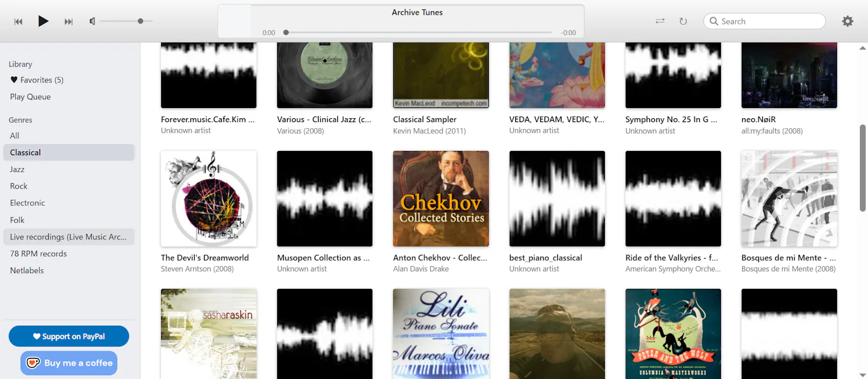Open the sasharaskin album cover
Viewport: 868px width, 379px height.
click(209, 334)
